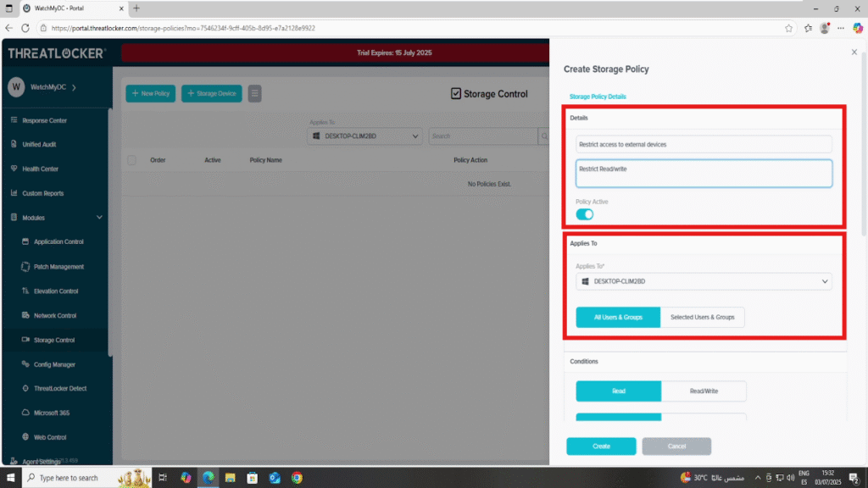The image size is (868, 488).
Task: Go to Health Center
Action: [x=40, y=169]
